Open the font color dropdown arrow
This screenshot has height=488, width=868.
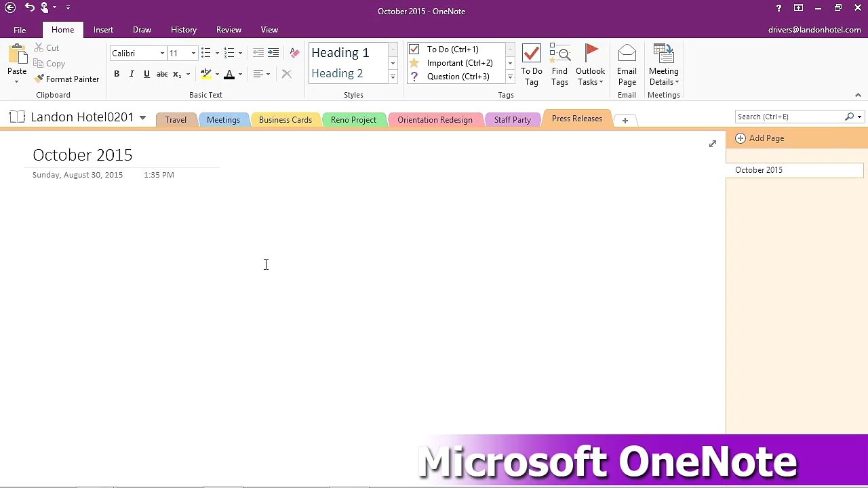click(x=240, y=74)
